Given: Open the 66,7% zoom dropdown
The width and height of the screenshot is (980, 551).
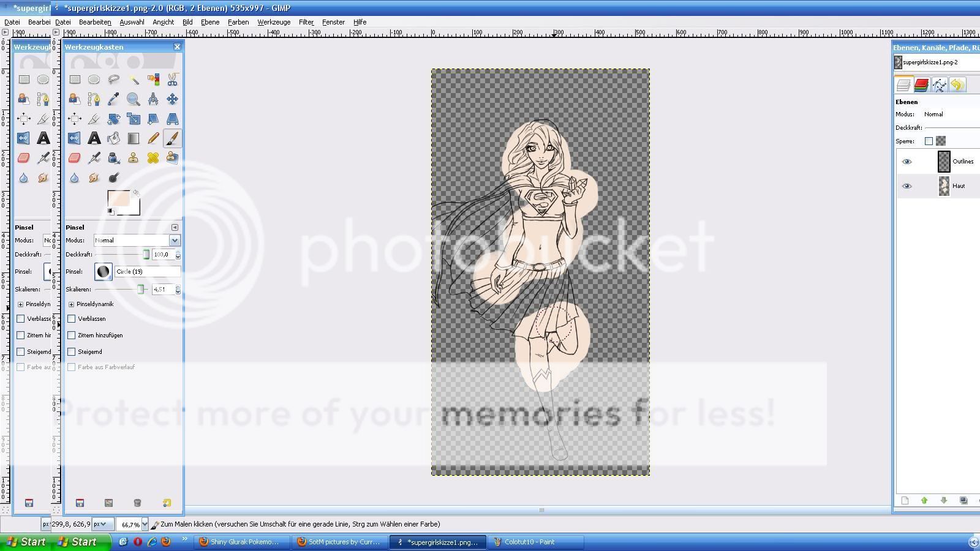Looking at the screenshot, I should click(x=145, y=524).
